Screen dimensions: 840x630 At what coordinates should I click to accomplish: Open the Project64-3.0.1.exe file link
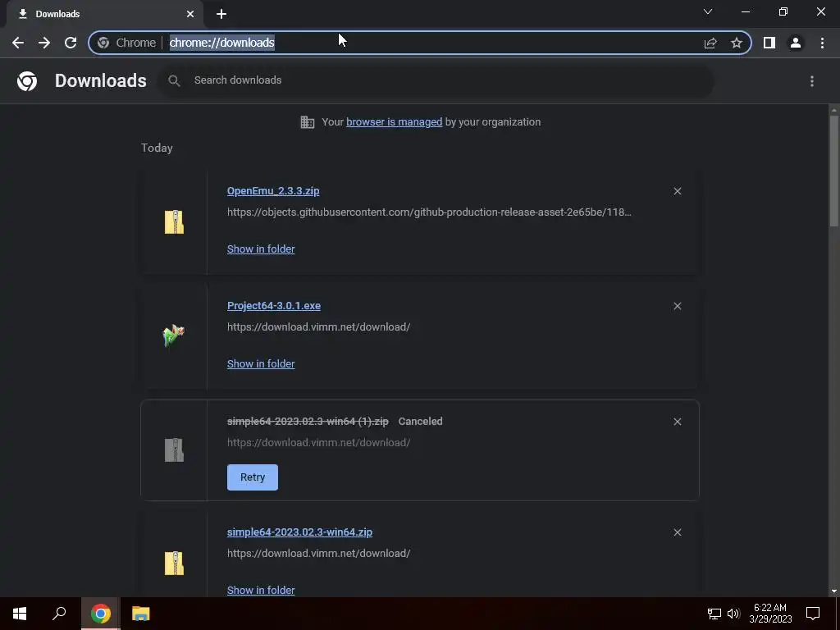click(274, 305)
